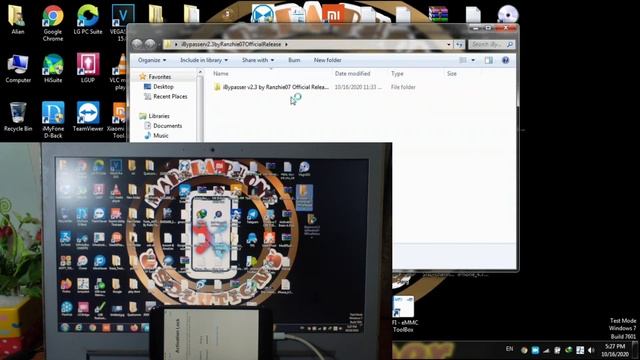Open Explorer help with the question-mark icon

pos(505,60)
